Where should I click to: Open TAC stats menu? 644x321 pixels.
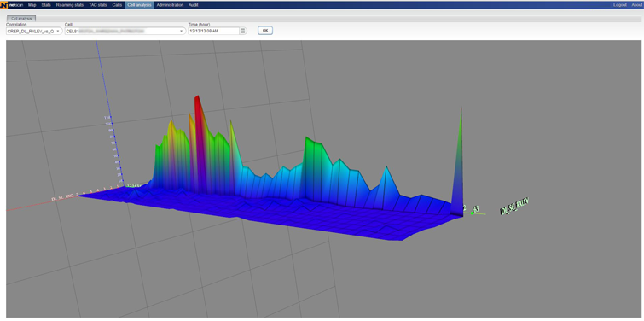click(x=98, y=5)
